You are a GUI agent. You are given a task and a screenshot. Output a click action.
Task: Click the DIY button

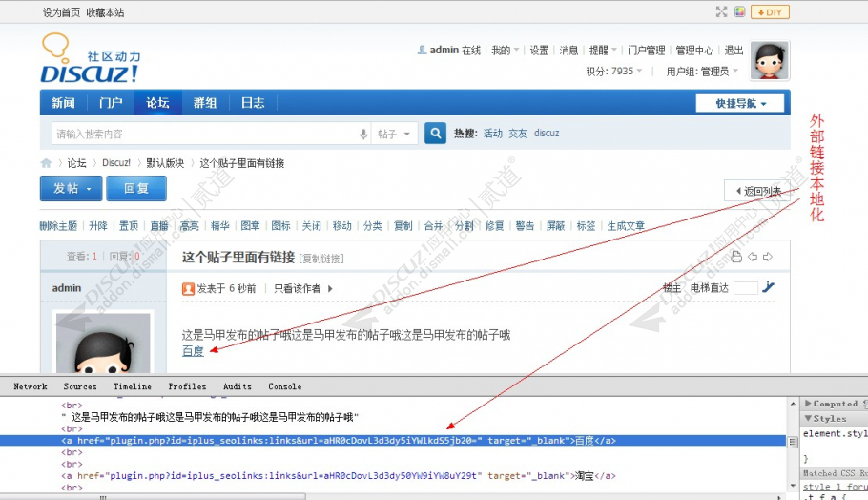770,12
